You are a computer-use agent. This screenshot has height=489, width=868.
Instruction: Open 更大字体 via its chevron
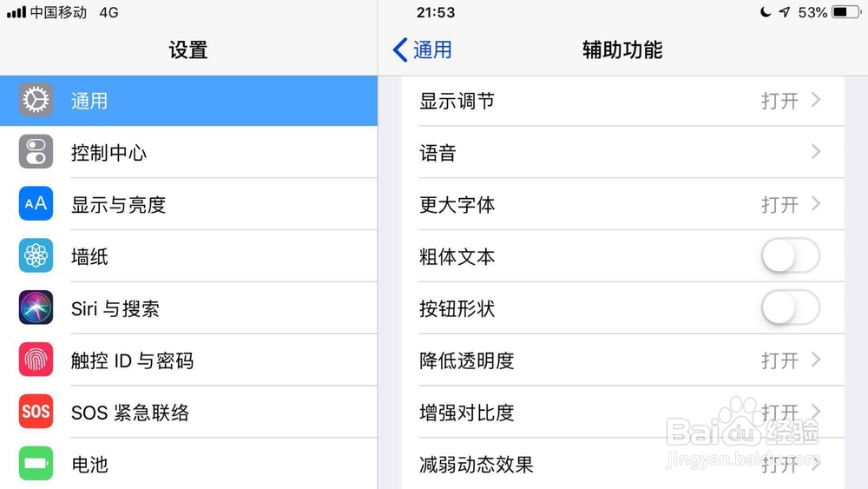[816, 204]
